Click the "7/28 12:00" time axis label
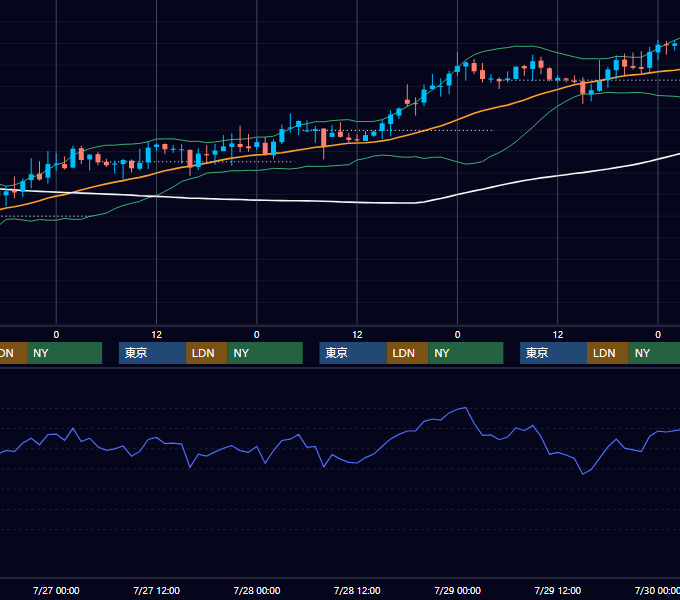The width and height of the screenshot is (680, 600). pyautogui.click(x=357, y=590)
